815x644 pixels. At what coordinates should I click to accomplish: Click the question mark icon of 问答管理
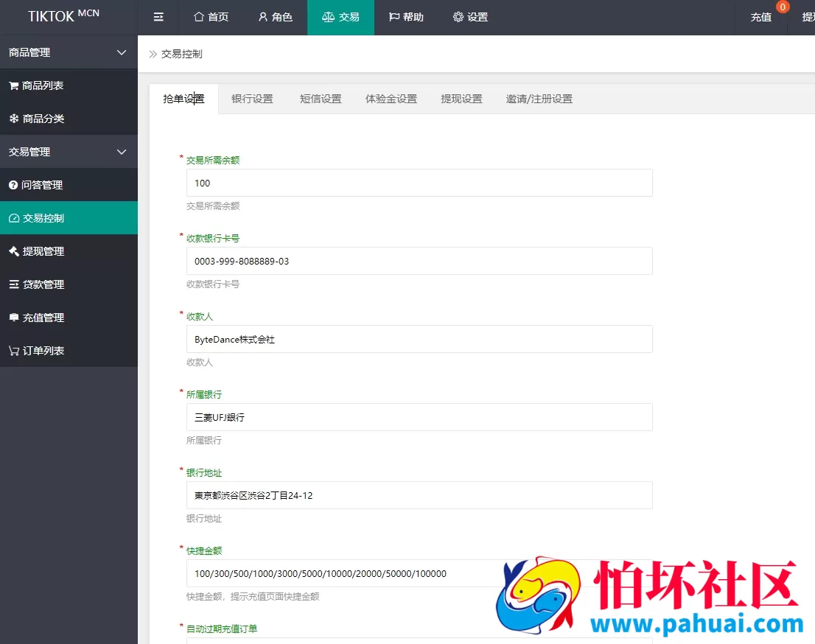point(13,185)
